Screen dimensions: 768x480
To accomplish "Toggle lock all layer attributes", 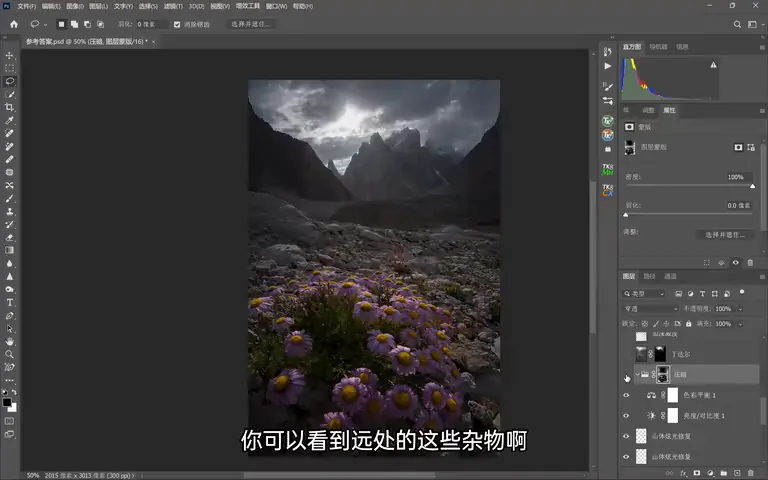I will [689, 324].
